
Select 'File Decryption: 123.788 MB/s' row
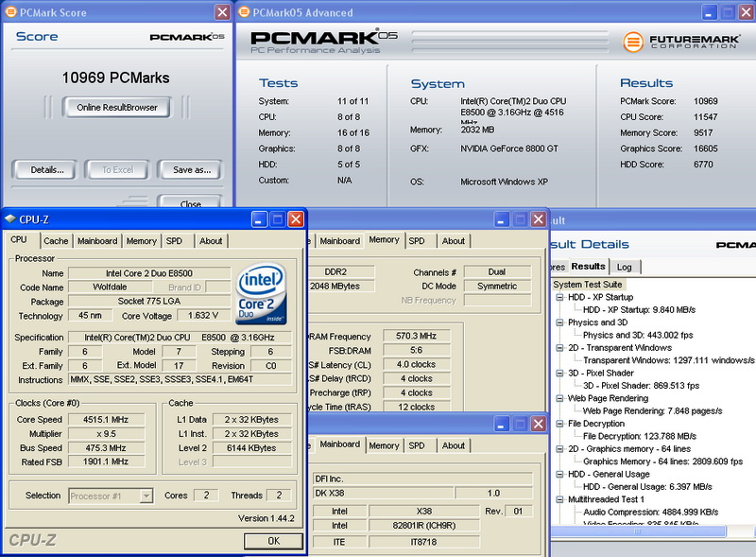640,436
